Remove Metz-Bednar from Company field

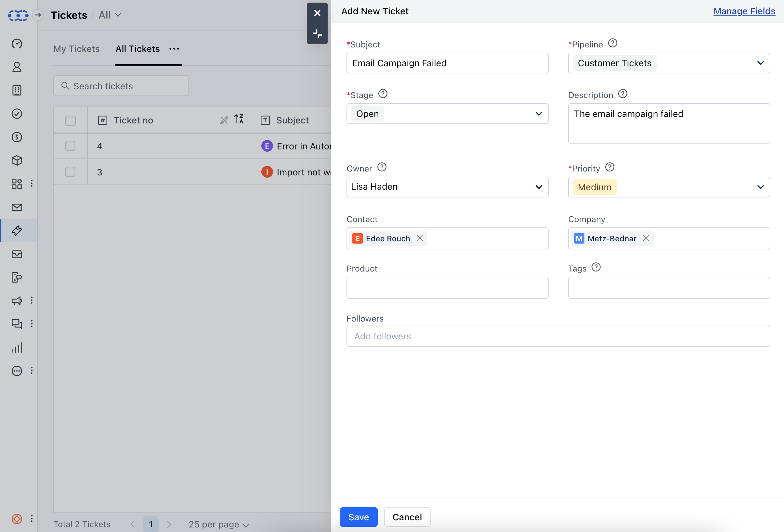coord(646,238)
